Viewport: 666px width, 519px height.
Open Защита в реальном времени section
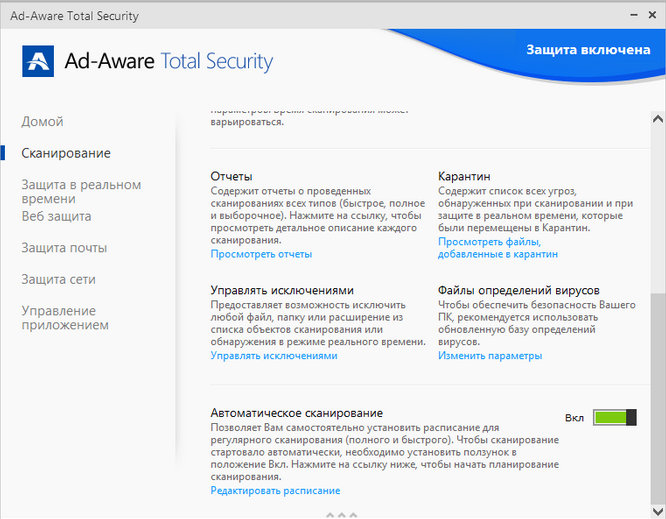click(81, 192)
